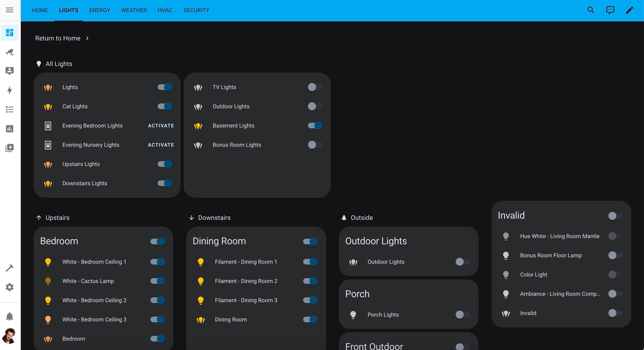Click the Upstairs section arrow
The image size is (644, 350).
(39, 218)
